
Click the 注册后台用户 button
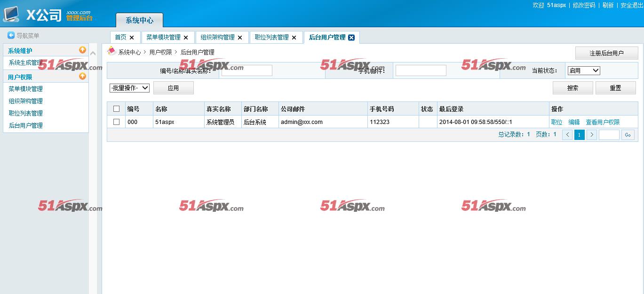(x=606, y=53)
